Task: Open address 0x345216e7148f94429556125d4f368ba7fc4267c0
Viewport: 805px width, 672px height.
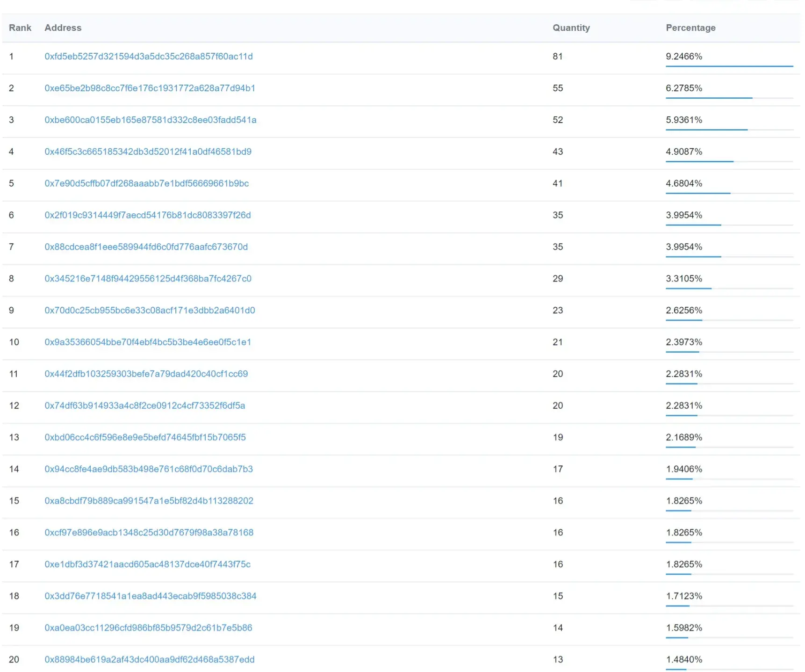Action: pyautogui.click(x=148, y=279)
